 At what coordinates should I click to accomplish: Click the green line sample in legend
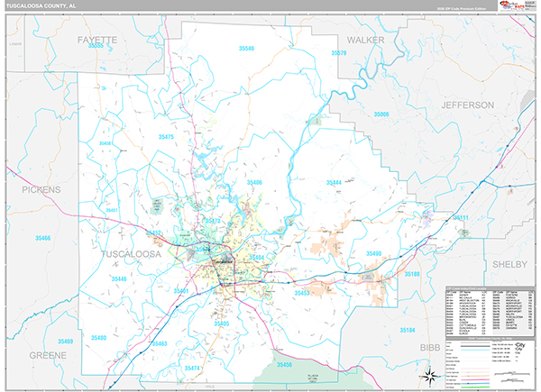pos(477,387)
